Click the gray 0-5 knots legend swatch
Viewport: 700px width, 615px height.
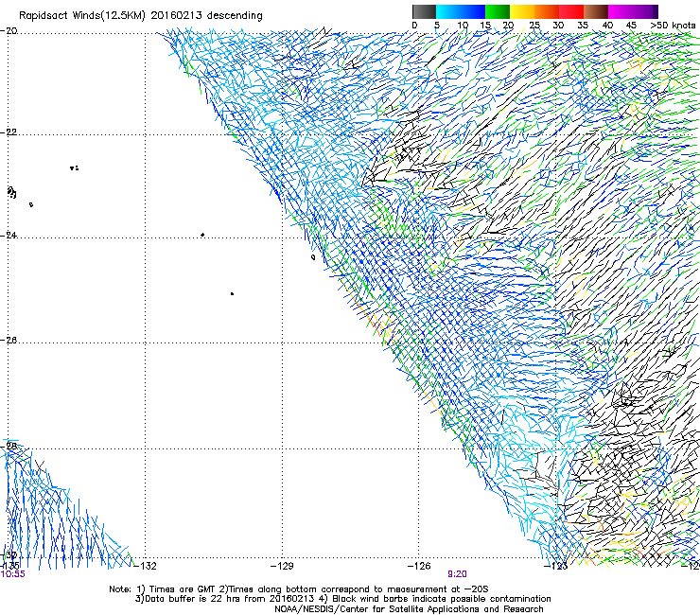(x=424, y=11)
